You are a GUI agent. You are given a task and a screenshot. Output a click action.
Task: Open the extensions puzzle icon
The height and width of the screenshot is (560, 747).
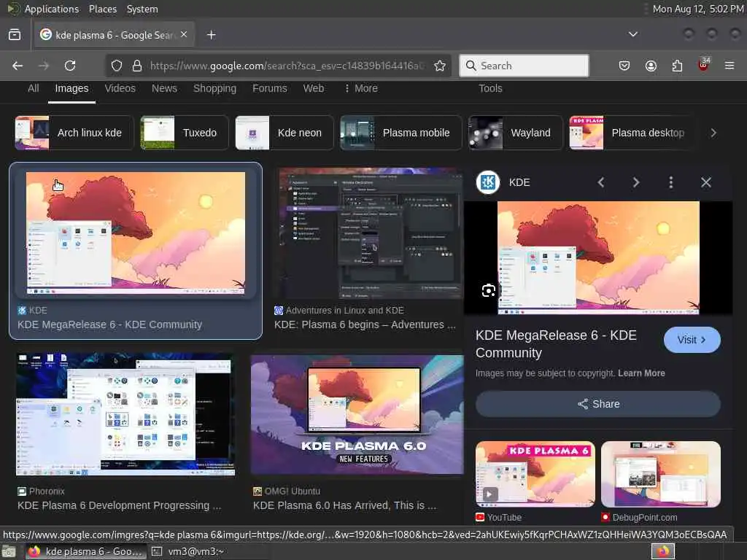(x=677, y=66)
